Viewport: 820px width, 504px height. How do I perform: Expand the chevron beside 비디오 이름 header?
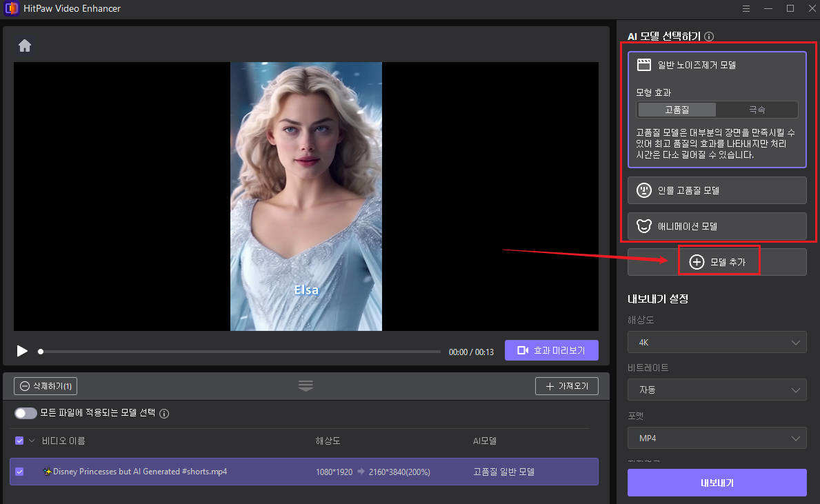tap(32, 441)
